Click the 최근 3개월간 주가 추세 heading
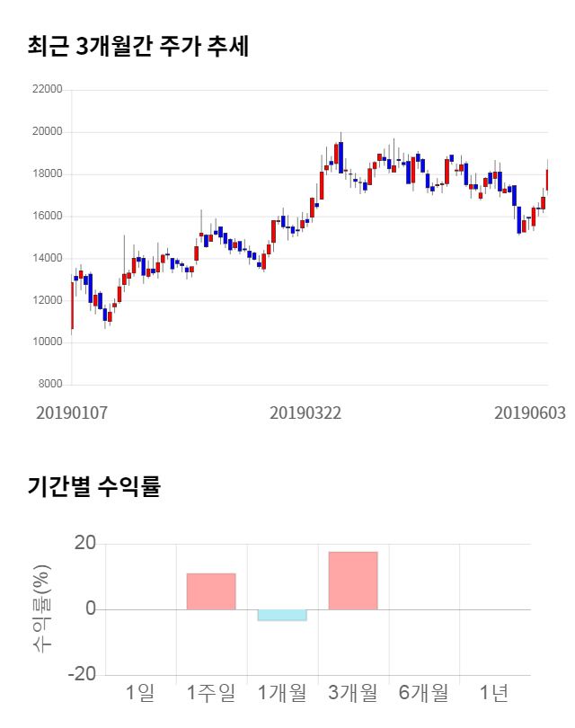Screen dimensions: 575x728 pos(138,47)
